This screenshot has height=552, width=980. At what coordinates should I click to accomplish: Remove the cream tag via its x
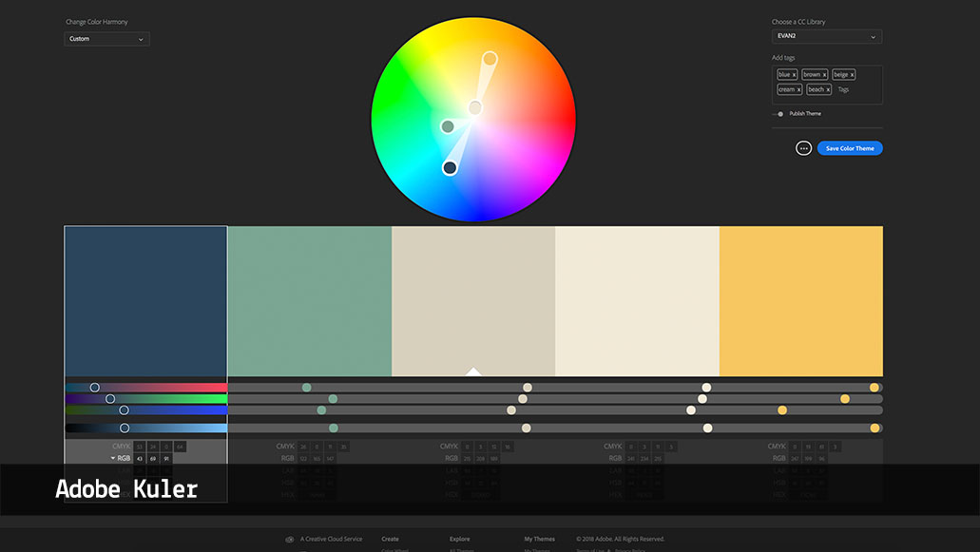(x=798, y=90)
